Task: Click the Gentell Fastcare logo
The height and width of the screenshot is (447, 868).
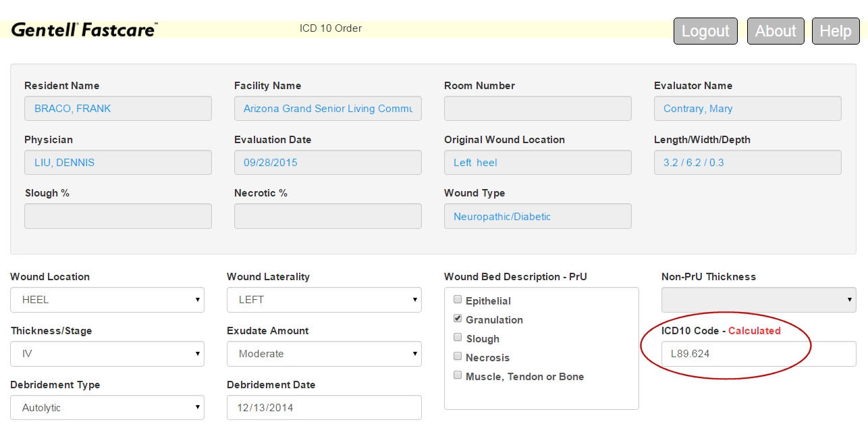Action: pyautogui.click(x=83, y=28)
